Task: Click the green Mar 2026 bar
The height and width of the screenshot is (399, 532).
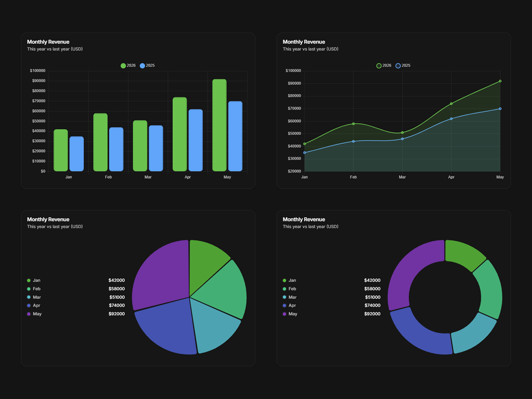Action: tap(140, 146)
